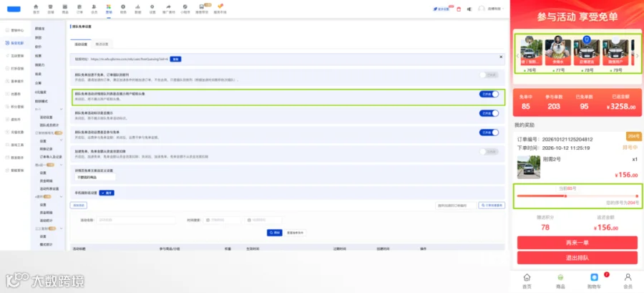Collapse the submenu group above 资金明细 and 活动列表设置

[x=62, y=165]
